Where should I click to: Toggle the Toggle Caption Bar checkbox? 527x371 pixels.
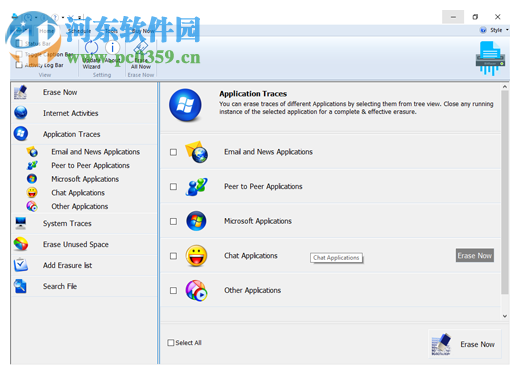(19, 54)
